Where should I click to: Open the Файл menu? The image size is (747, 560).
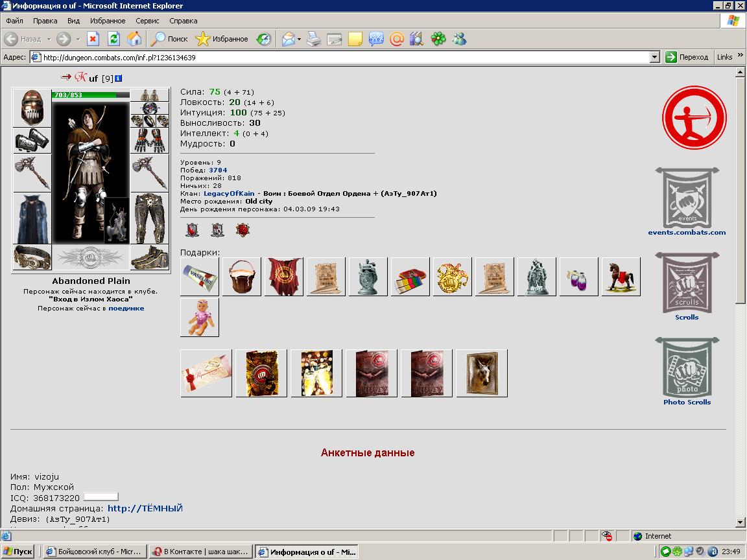tap(15, 21)
